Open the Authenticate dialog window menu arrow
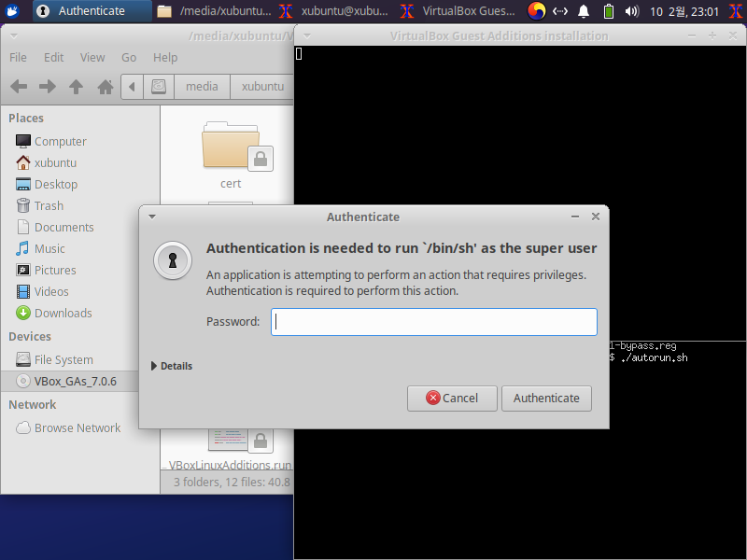This screenshot has width=747, height=560. [152, 217]
